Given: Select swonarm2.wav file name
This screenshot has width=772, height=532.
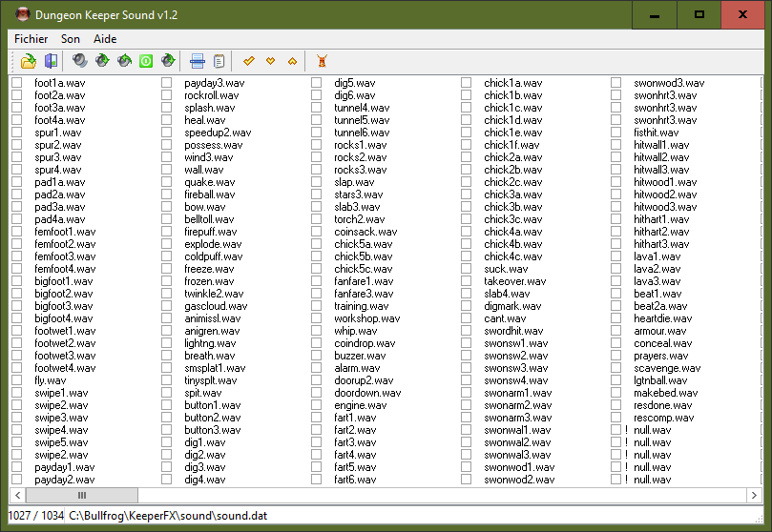Looking at the screenshot, I should coord(517,405).
